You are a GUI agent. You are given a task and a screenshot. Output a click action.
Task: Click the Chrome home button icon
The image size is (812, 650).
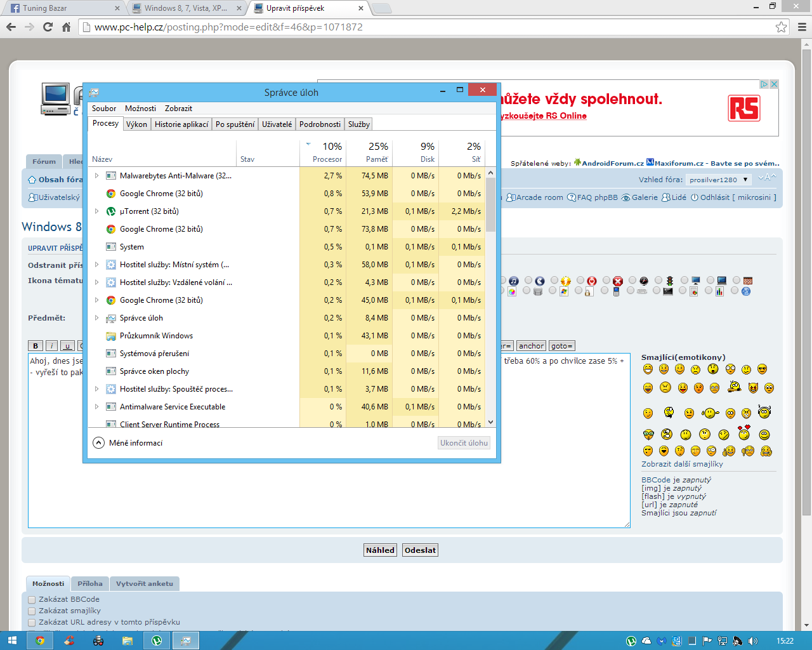[66, 27]
